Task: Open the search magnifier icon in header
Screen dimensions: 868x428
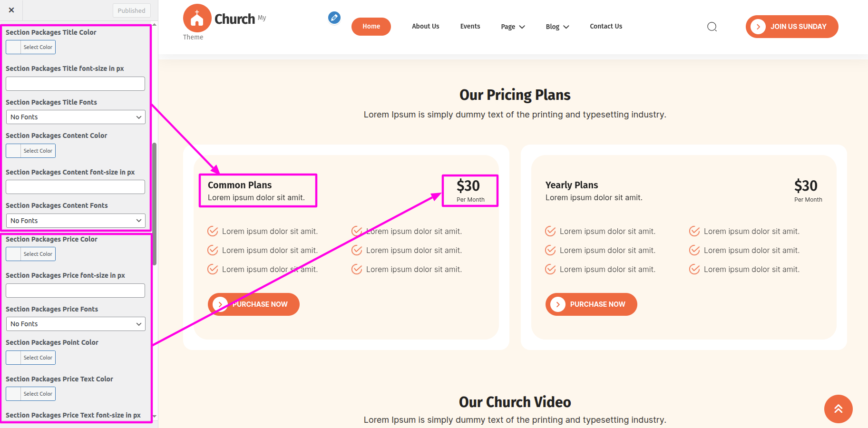Action: pos(712,27)
